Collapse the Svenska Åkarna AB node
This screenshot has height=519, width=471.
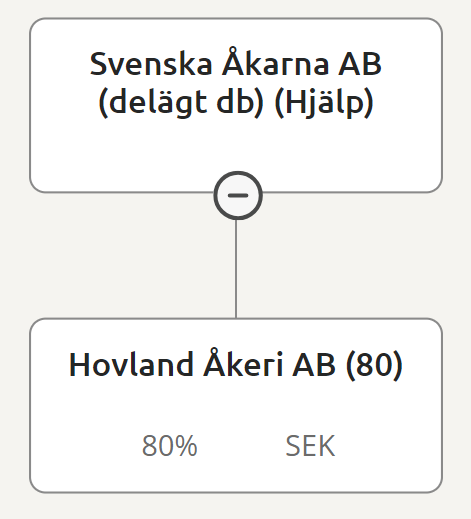coord(238,196)
